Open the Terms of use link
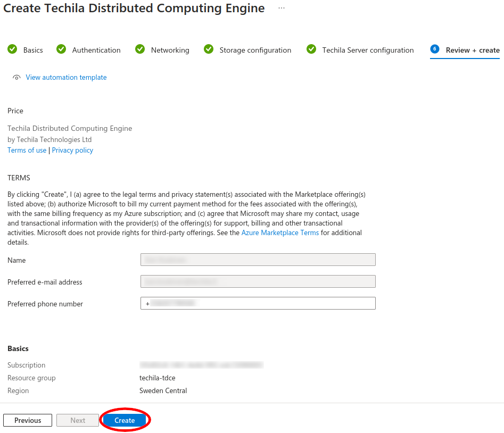 click(x=27, y=151)
